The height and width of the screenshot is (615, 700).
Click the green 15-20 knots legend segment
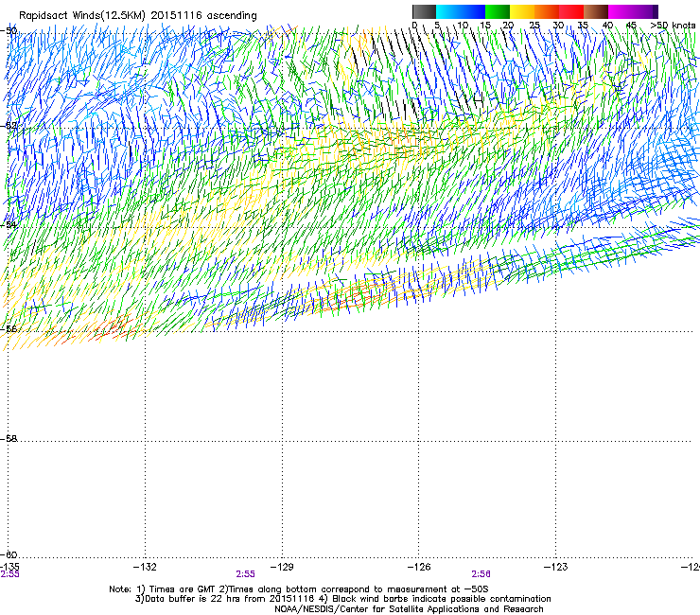(x=498, y=11)
